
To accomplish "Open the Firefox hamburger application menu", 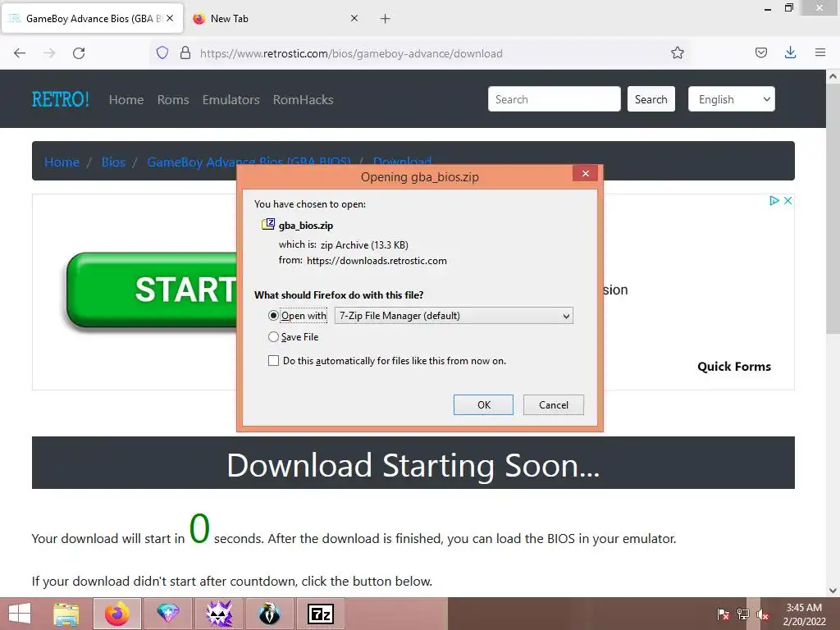I will pos(819,52).
